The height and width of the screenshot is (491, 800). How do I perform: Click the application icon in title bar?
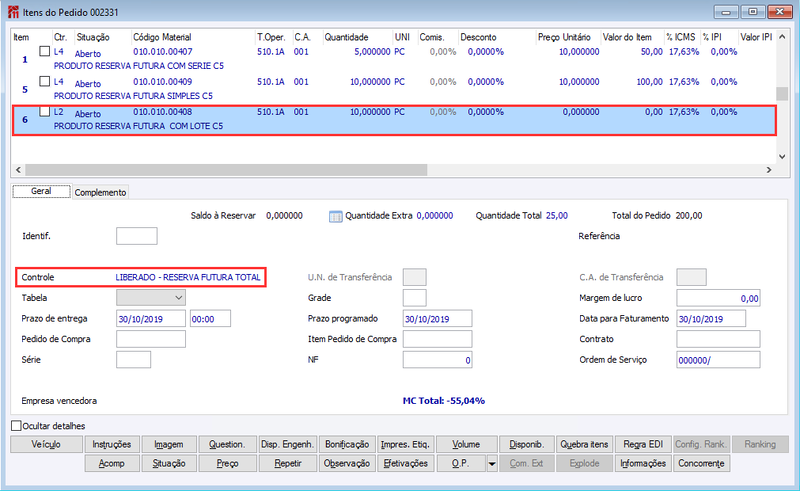click(x=14, y=12)
